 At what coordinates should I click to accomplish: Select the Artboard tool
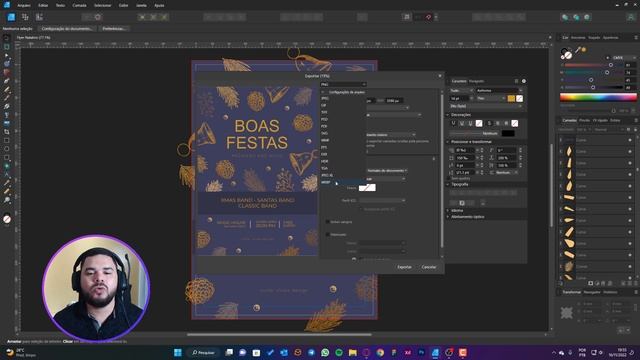(x=7, y=47)
